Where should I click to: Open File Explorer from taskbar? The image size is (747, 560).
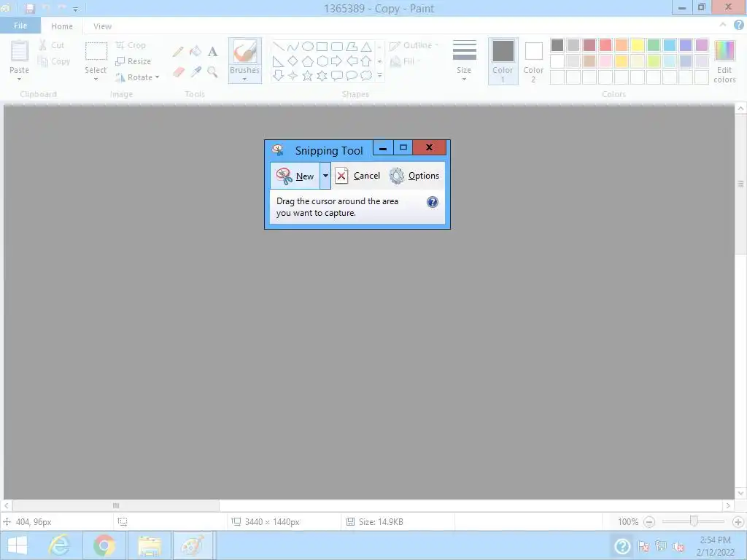tap(149, 545)
